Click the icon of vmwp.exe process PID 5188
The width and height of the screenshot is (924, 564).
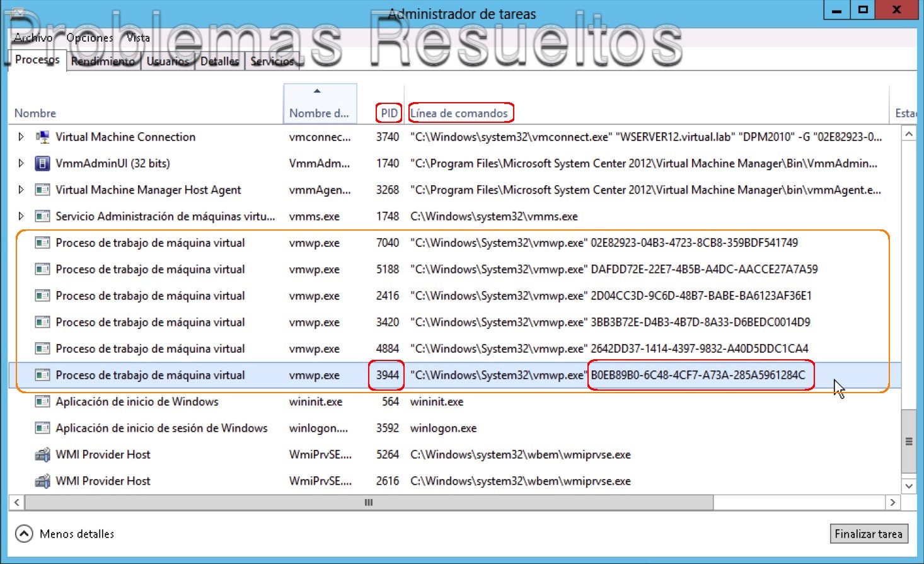(x=42, y=269)
